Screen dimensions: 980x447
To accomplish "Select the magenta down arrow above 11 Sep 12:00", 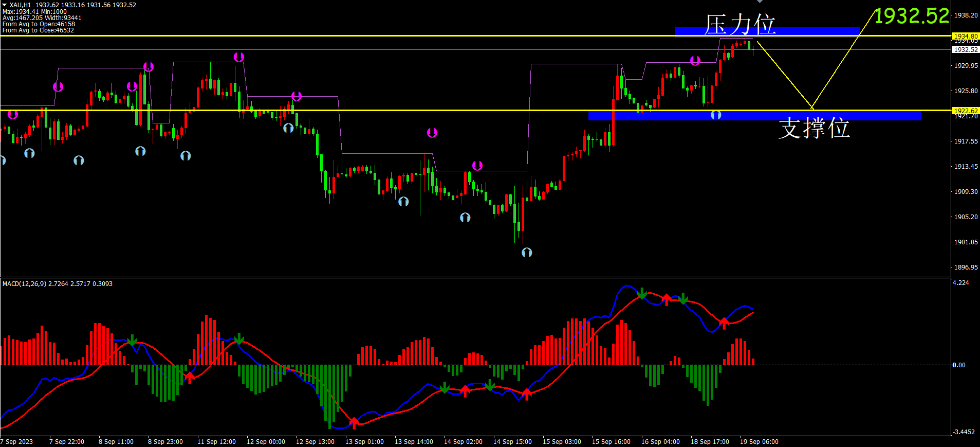I will click(239, 57).
